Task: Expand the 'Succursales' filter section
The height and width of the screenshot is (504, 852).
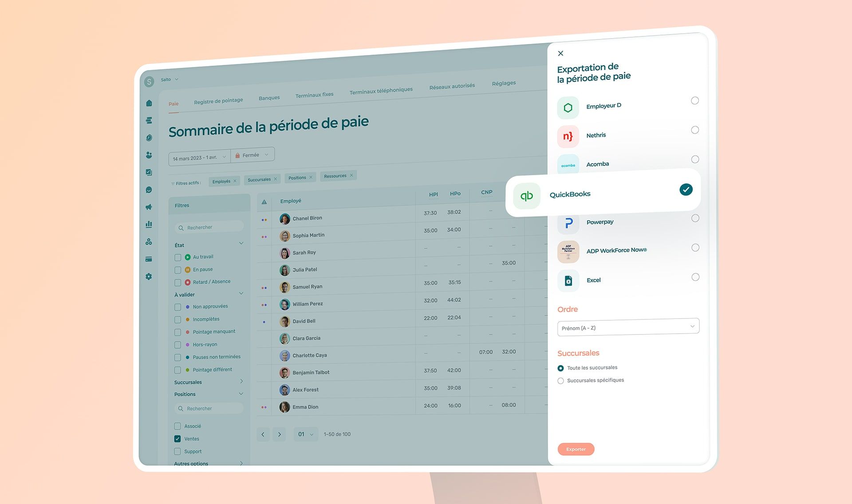Action: point(207,382)
